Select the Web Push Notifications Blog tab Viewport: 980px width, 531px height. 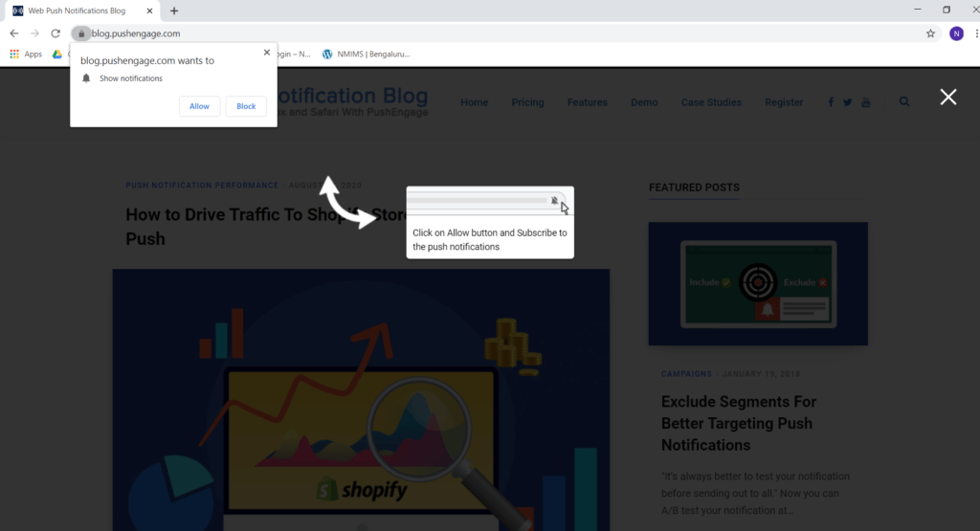pos(81,11)
